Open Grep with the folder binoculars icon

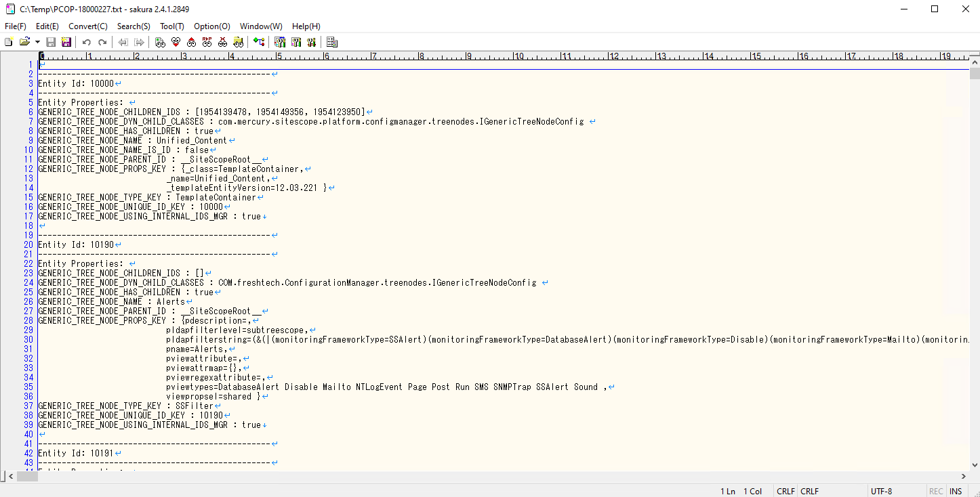238,42
